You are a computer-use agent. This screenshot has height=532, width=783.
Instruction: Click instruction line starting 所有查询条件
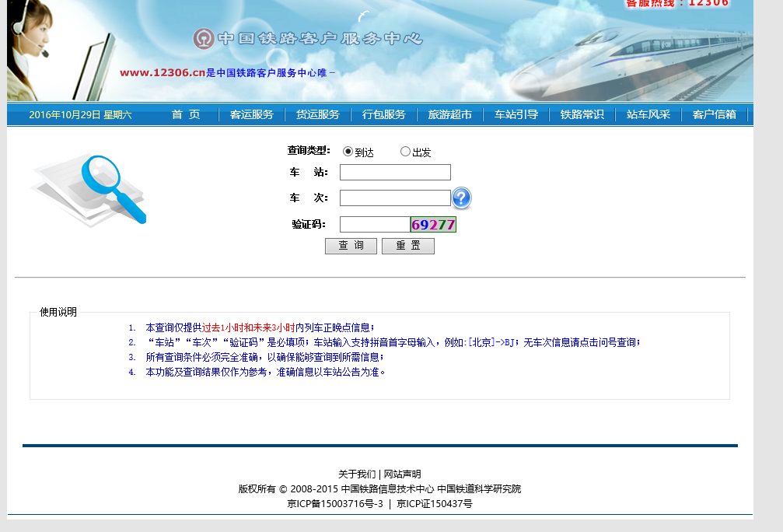[x=264, y=357]
